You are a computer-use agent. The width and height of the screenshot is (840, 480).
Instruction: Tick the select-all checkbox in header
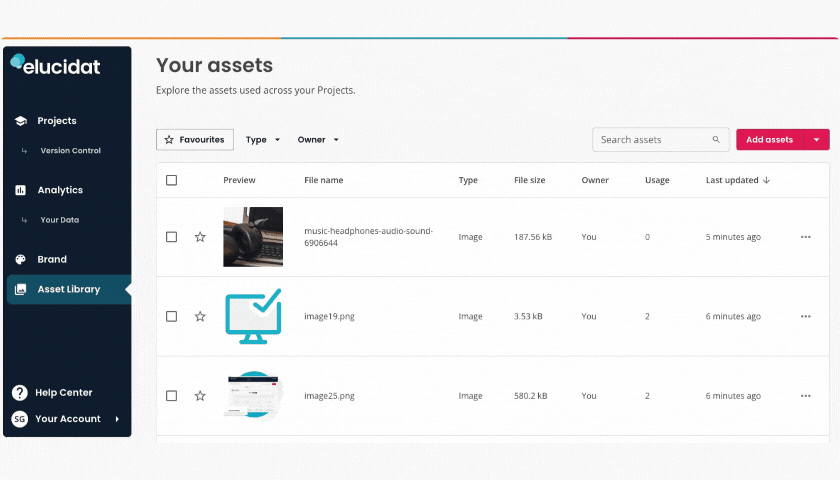pos(171,180)
